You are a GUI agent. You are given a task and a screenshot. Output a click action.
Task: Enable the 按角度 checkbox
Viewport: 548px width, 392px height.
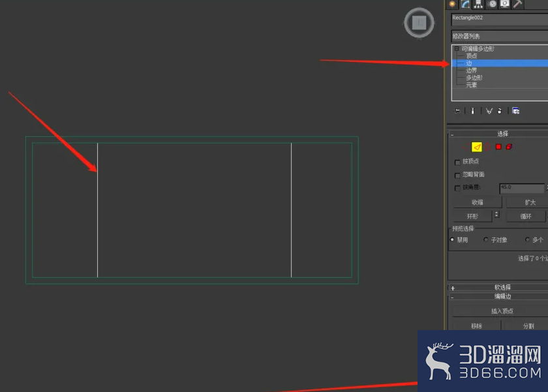point(457,188)
